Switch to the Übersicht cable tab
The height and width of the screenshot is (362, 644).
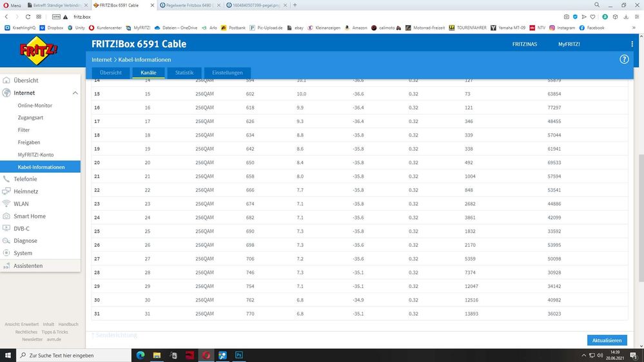click(110, 73)
